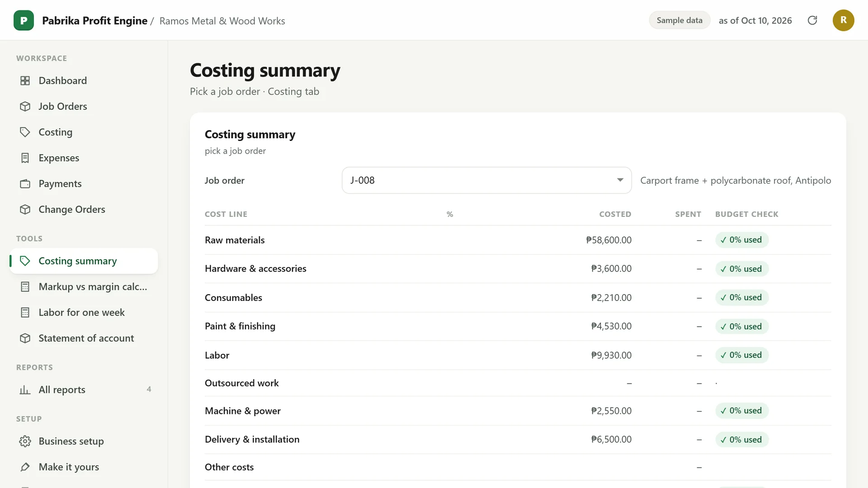Click the Consumables cost line

[x=233, y=297]
